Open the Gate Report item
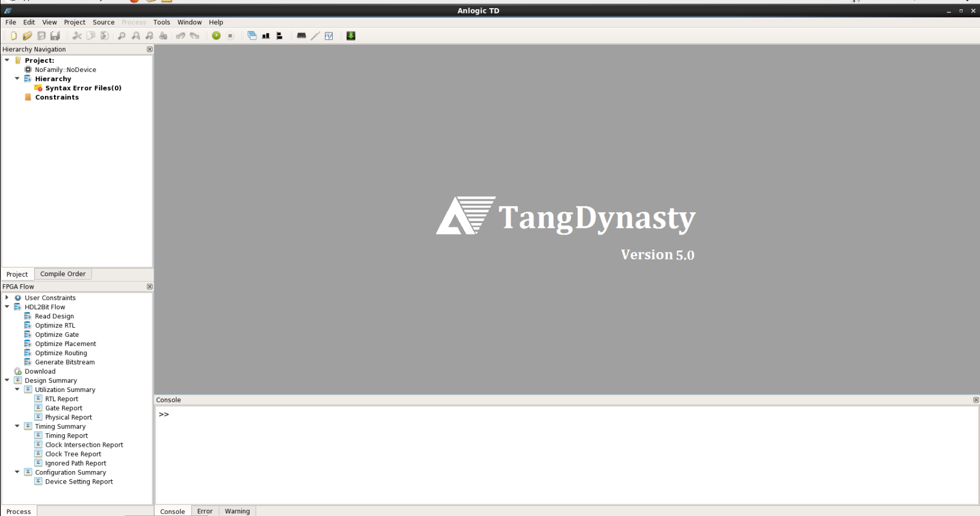This screenshot has width=980, height=516. (64, 408)
